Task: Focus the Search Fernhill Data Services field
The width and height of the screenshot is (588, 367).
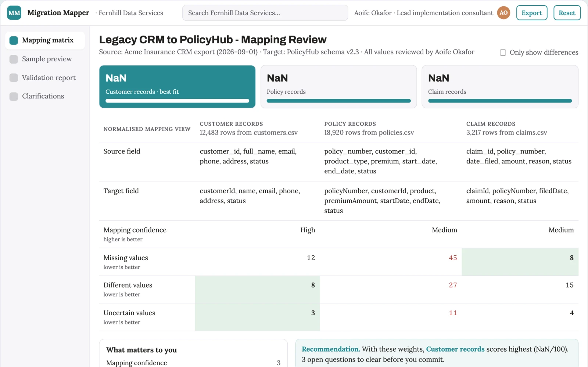Action: click(x=265, y=13)
